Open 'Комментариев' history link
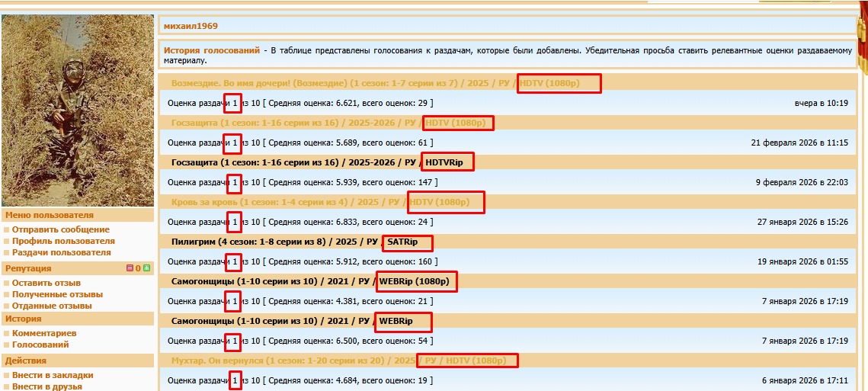868x391 pixels. (x=44, y=333)
